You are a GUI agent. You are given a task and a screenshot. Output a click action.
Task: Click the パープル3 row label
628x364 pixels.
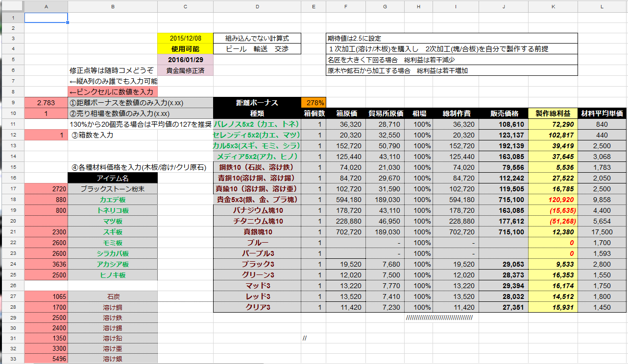point(257,253)
